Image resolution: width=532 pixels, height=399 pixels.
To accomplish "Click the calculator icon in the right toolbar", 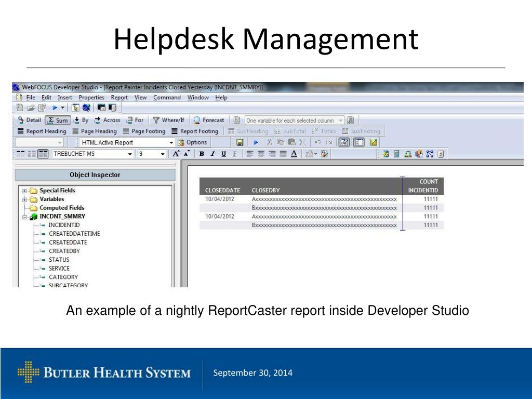I will (396, 154).
